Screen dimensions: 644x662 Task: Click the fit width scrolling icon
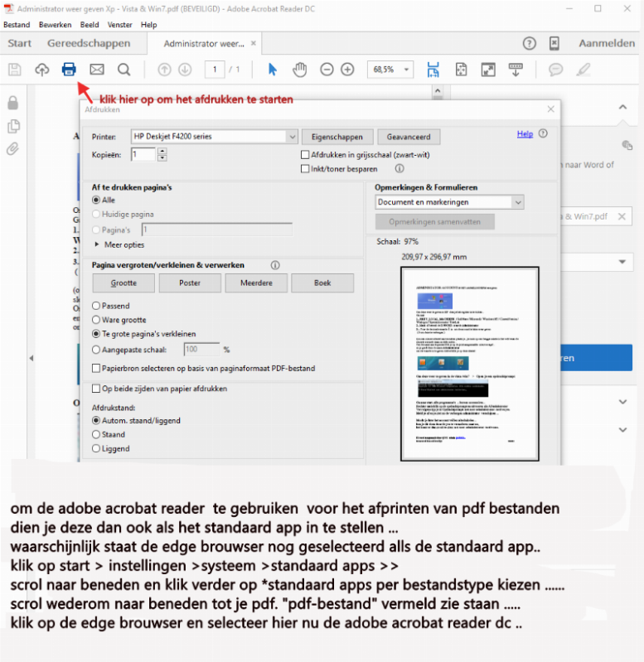point(433,70)
